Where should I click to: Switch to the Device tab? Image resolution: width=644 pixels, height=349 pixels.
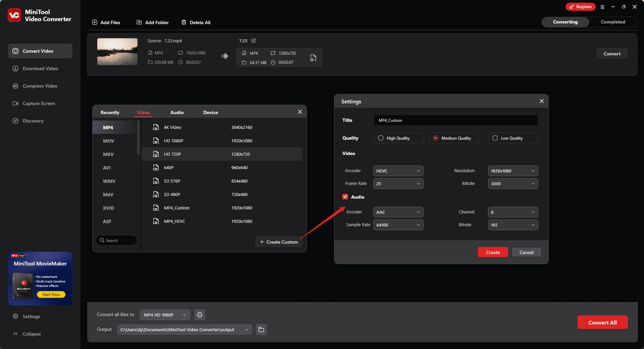[211, 112]
